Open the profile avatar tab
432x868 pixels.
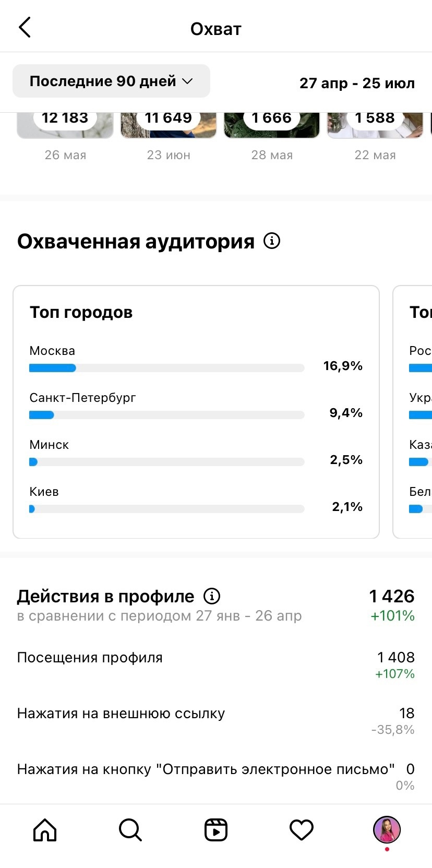point(387,830)
